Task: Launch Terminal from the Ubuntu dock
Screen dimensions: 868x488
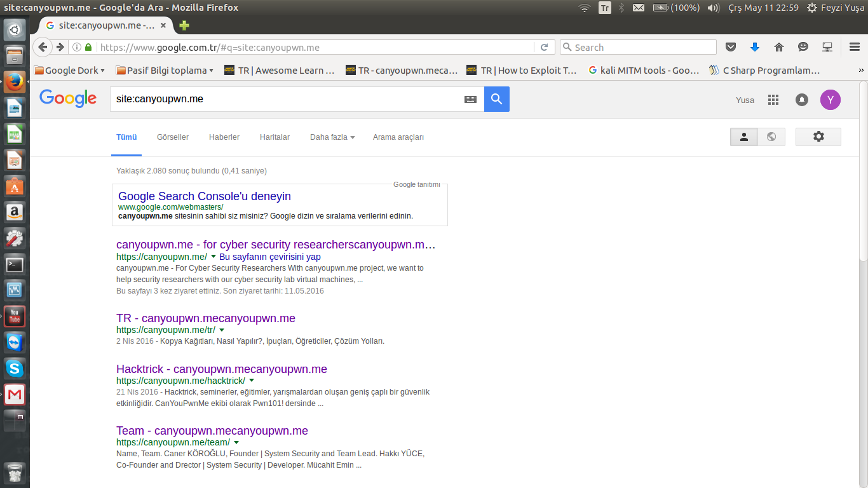Action: pyautogui.click(x=15, y=264)
